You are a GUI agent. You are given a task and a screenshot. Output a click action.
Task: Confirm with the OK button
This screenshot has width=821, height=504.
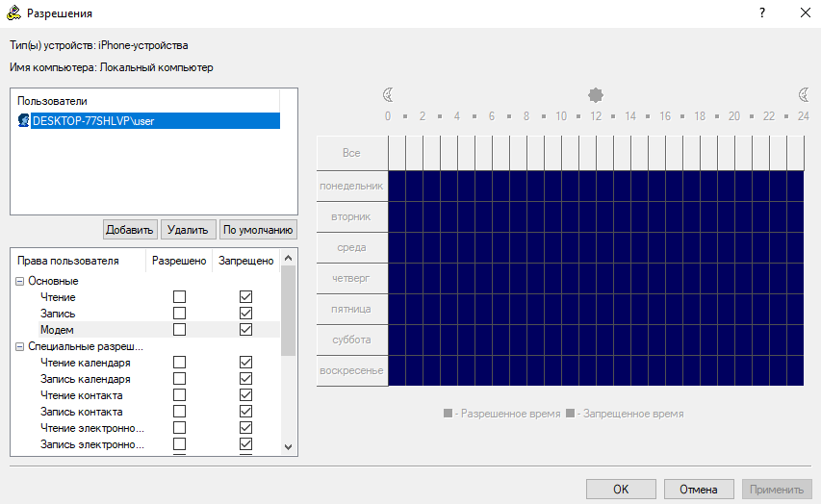(621, 490)
